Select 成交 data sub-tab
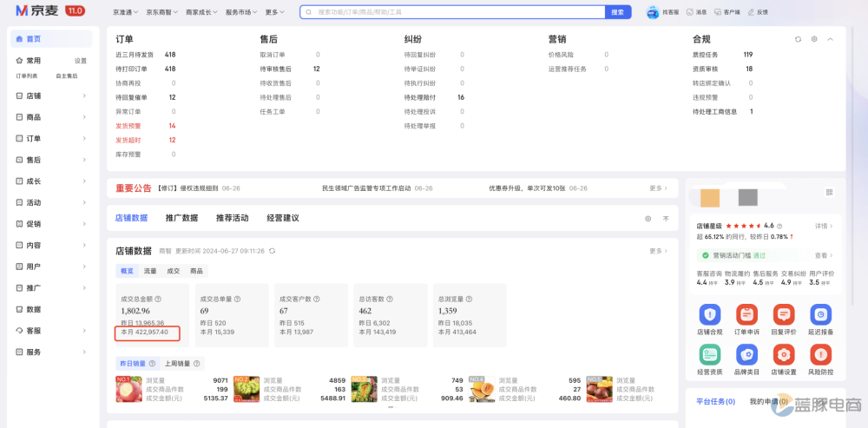The width and height of the screenshot is (868, 428). coord(174,272)
